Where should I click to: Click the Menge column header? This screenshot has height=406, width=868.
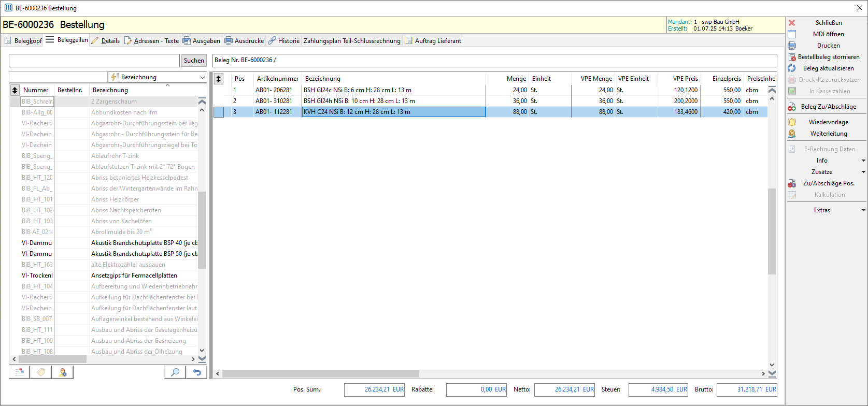[x=507, y=79]
